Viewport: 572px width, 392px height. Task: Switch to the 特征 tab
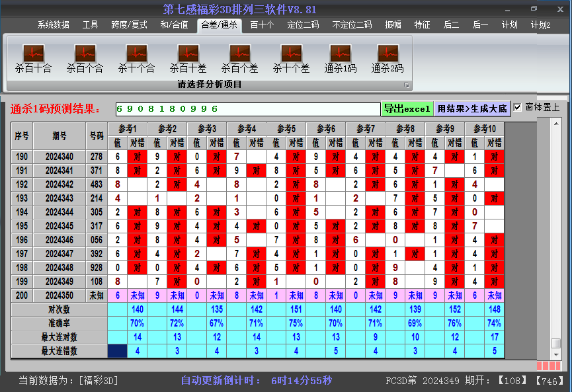point(422,25)
